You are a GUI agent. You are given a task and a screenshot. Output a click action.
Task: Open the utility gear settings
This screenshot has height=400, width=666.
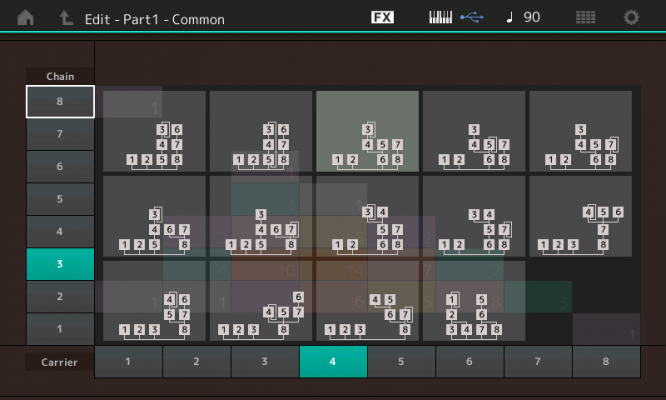click(631, 17)
